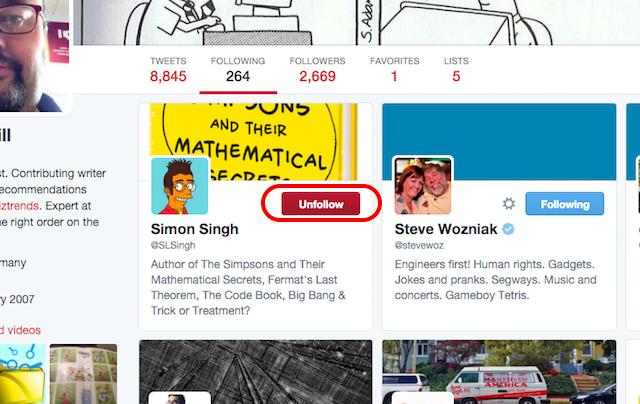Click Steve Wozniak's profile photo
Screen dimensions: 640x404
[423, 185]
